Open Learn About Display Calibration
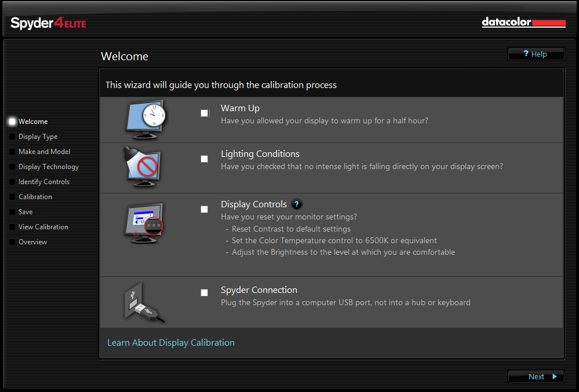579x392 pixels. click(x=170, y=342)
